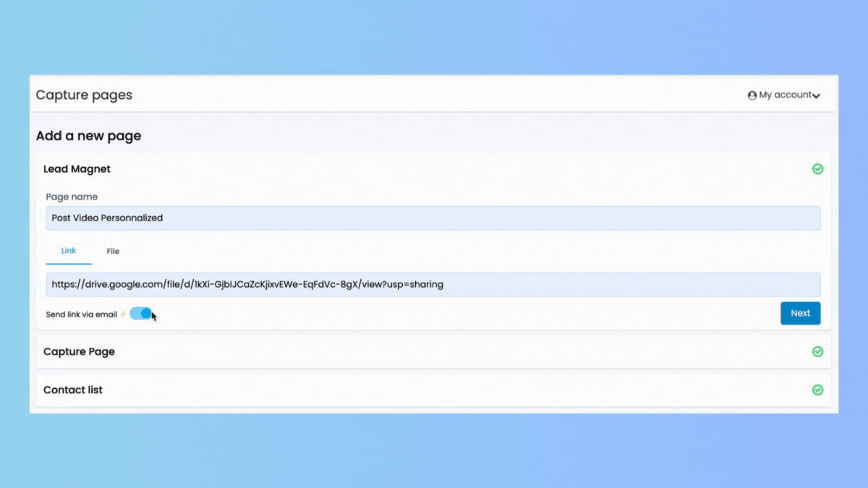
Task: Click the 'Page name' field label
Action: [x=72, y=197]
